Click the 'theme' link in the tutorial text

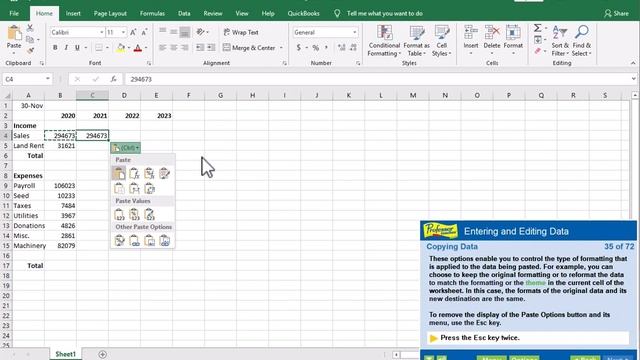(x=536, y=282)
